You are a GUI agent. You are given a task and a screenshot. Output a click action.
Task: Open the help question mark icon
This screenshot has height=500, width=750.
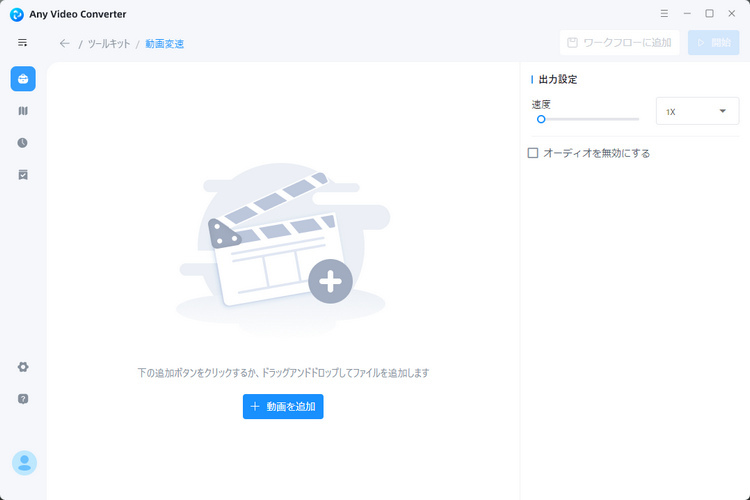tap(23, 399)
